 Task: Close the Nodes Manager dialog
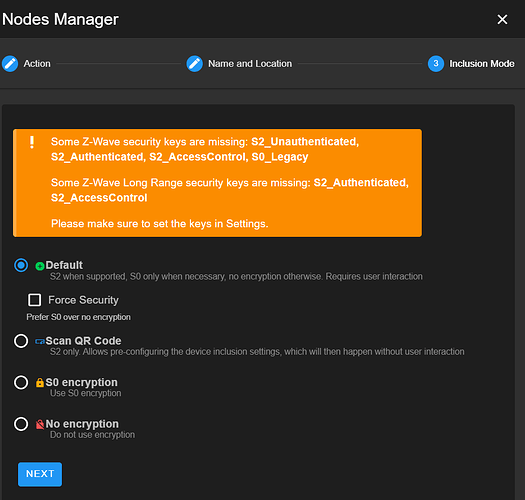[502, 19]
